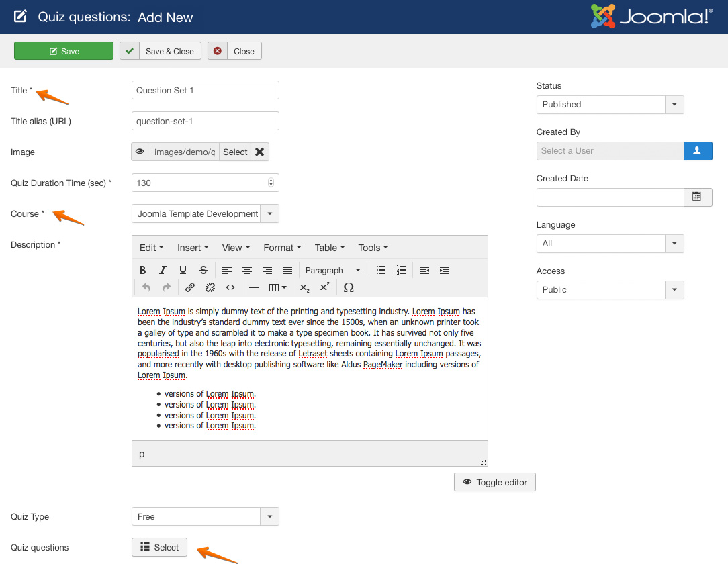Center-align text in the editor

pyautogui.click(x=247, y=270)
